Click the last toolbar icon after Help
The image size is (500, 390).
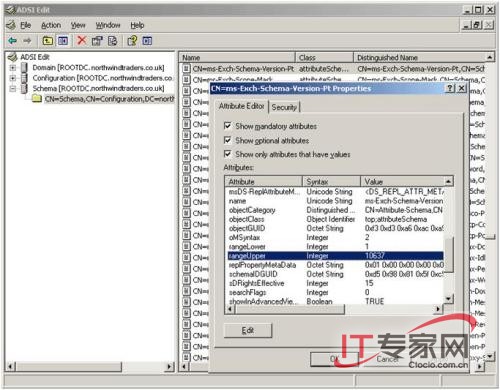pyautogui.click(x=147, y=41)
